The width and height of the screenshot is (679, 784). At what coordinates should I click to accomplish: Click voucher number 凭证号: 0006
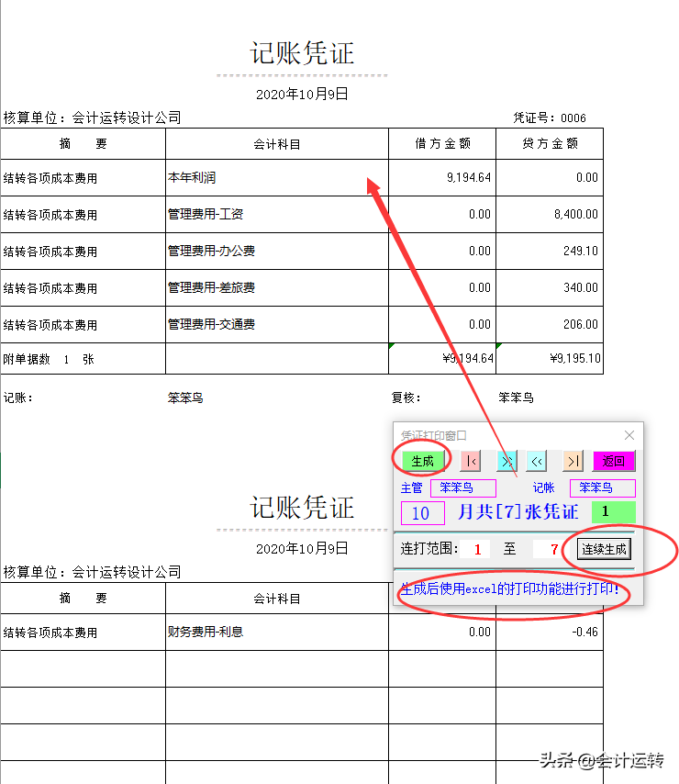coord(550,118)
